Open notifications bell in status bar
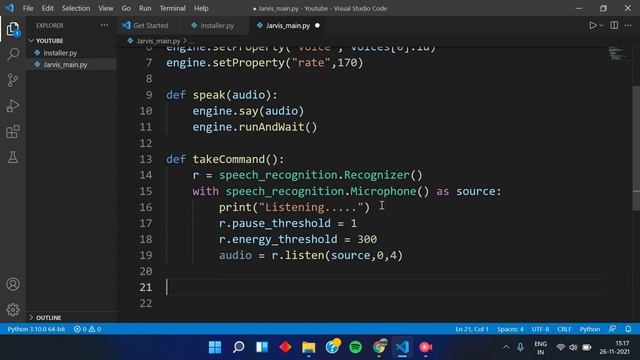Screen dimensions: 640x360 tap(628, 329)
